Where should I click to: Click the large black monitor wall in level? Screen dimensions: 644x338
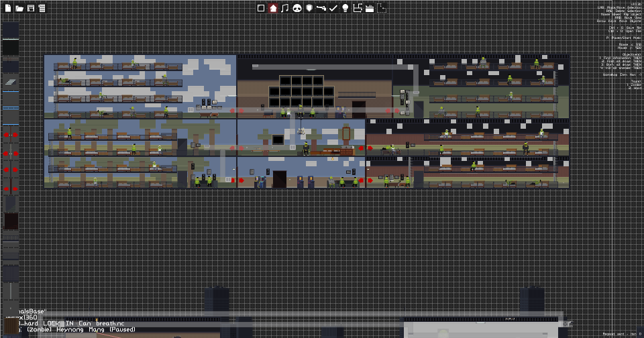click(301, 91)
